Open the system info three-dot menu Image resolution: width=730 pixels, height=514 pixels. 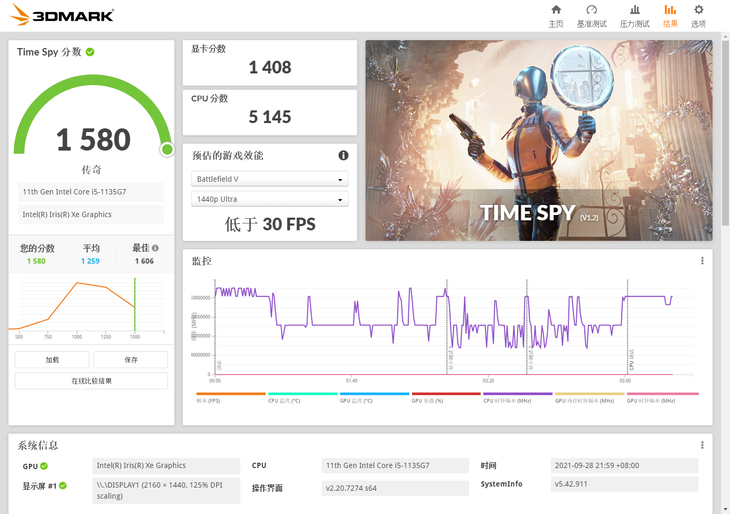pos(702,445)
